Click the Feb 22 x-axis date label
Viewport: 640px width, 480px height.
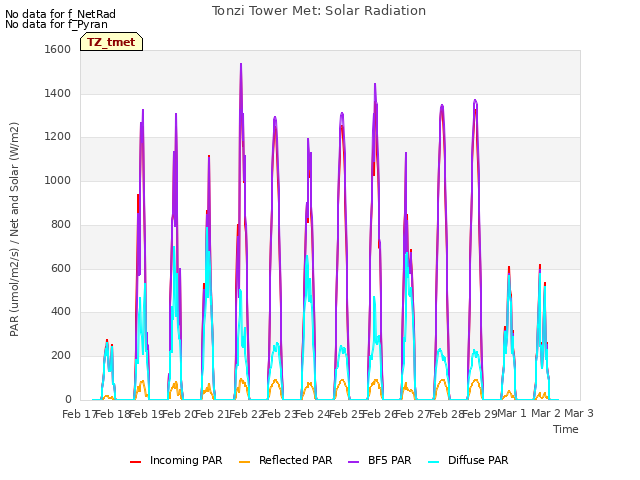246,414
